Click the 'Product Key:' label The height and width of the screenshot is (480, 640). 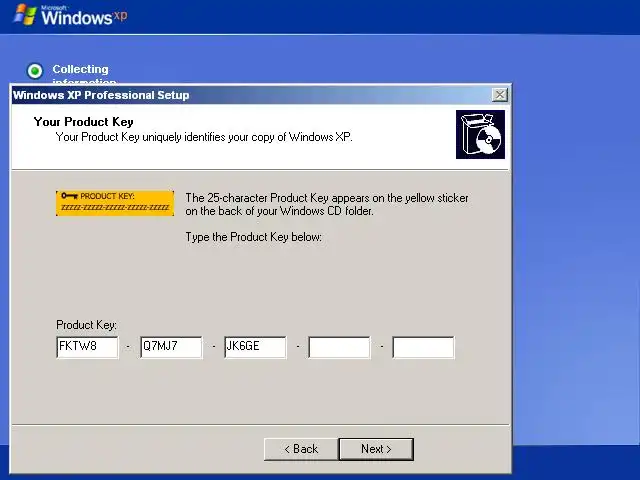pos(87,325)
